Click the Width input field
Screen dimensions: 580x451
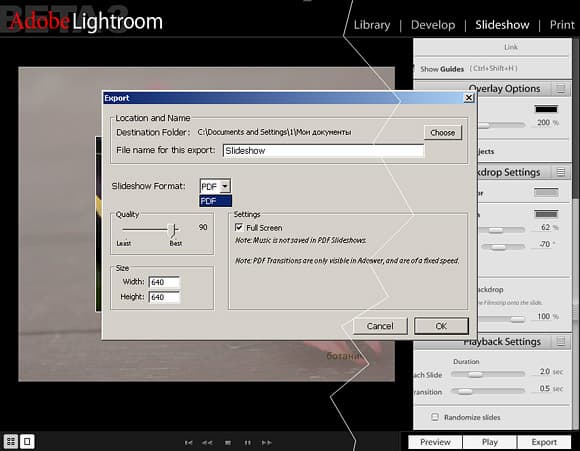click(164, 282)
